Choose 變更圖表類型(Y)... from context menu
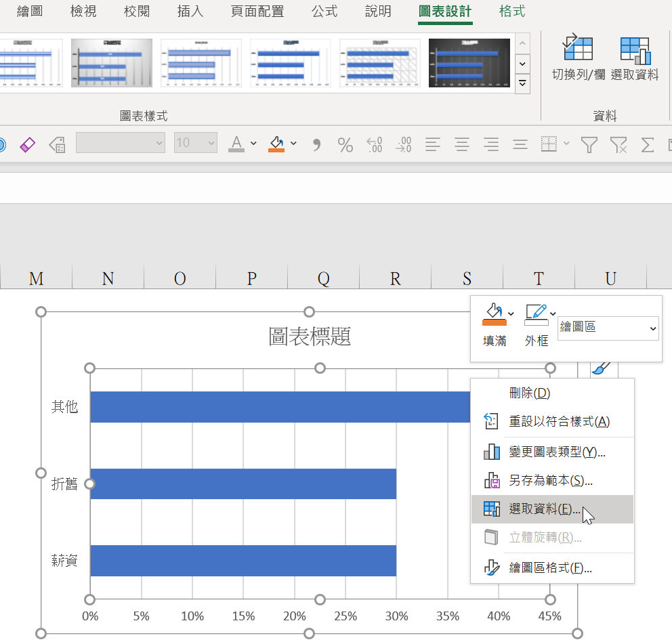The width and height of the screenshot is (672, 642). tap(552, 452)
